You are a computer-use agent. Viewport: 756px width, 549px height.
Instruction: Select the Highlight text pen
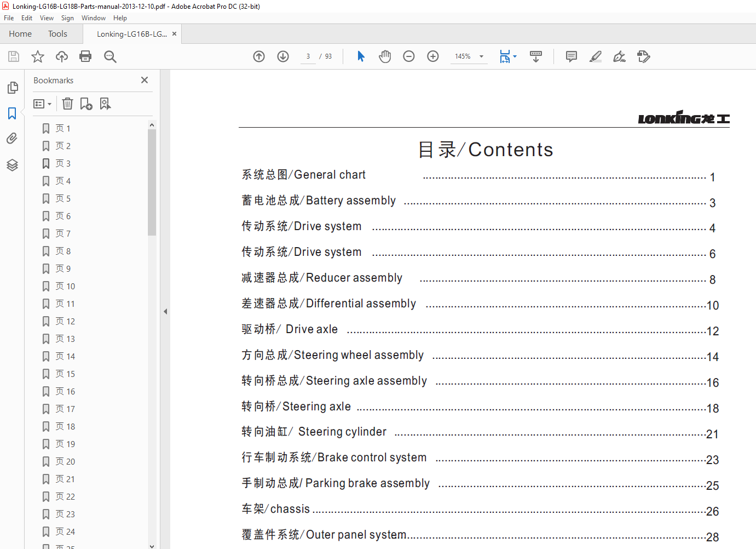point(596,56)
